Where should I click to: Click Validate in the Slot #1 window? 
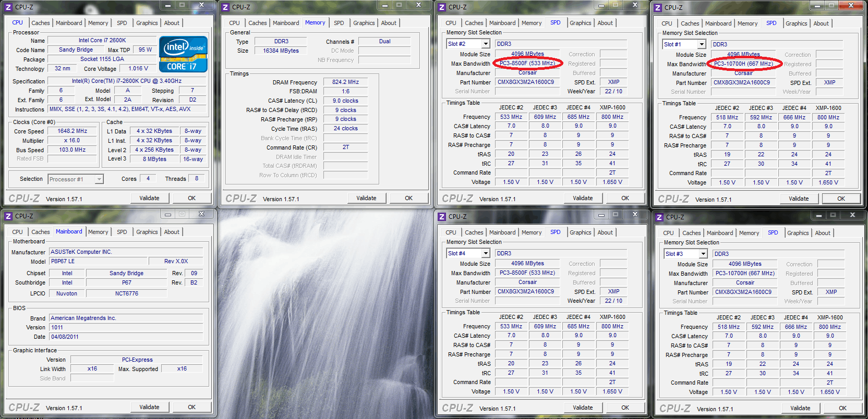pyautogui.click(x=799, y=199)
